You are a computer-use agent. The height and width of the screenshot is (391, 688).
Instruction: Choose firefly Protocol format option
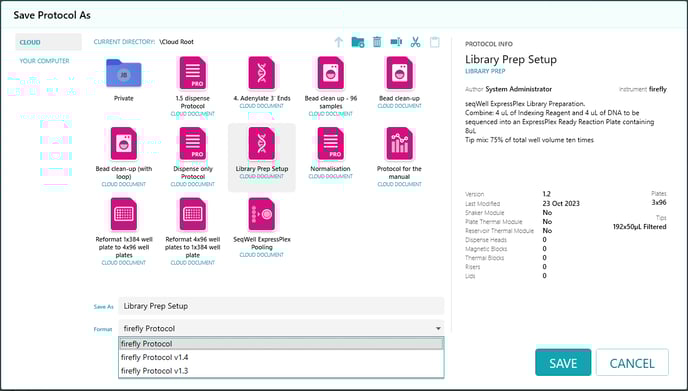281,344
